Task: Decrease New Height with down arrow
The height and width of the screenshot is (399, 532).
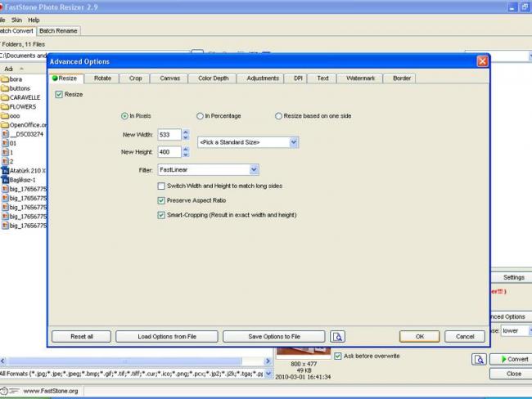Action: (x=186, y=155)
